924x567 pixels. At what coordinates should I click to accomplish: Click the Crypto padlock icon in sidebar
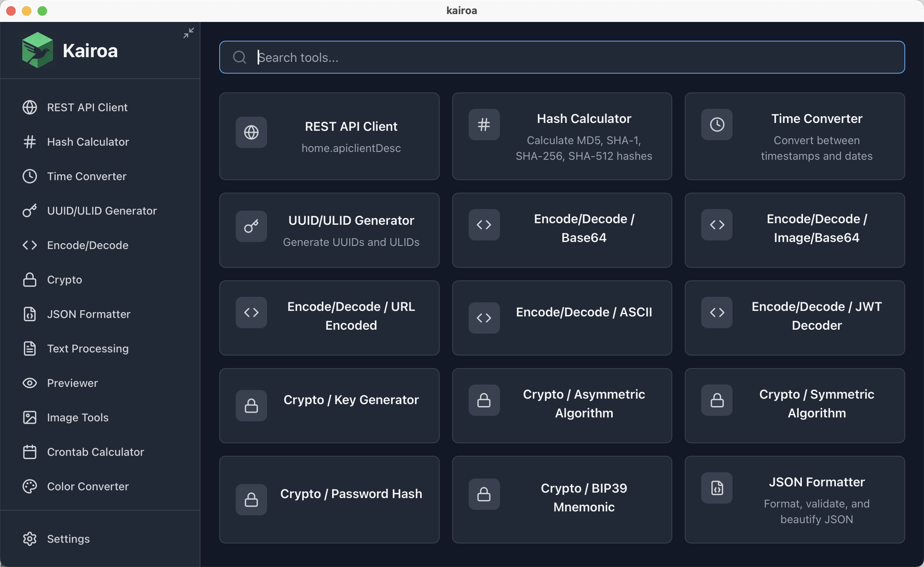(30, 280)
